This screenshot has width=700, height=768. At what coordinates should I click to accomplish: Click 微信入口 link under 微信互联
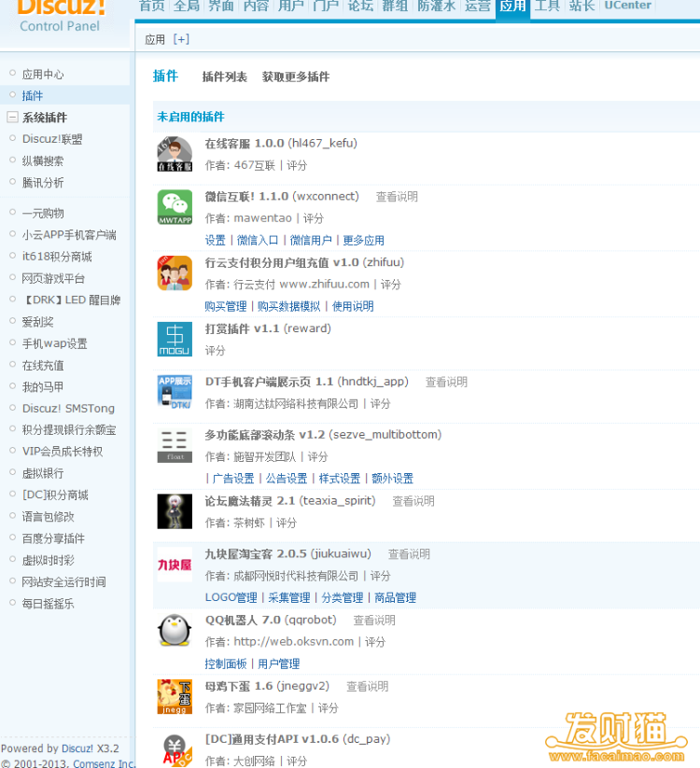click(x=258, y=241)
